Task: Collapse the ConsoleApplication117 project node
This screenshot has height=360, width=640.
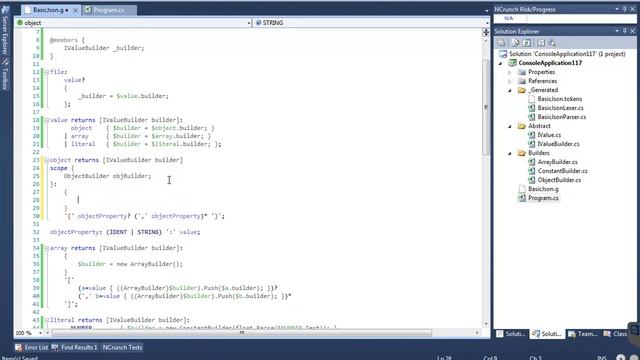Action: coord(501,63)
